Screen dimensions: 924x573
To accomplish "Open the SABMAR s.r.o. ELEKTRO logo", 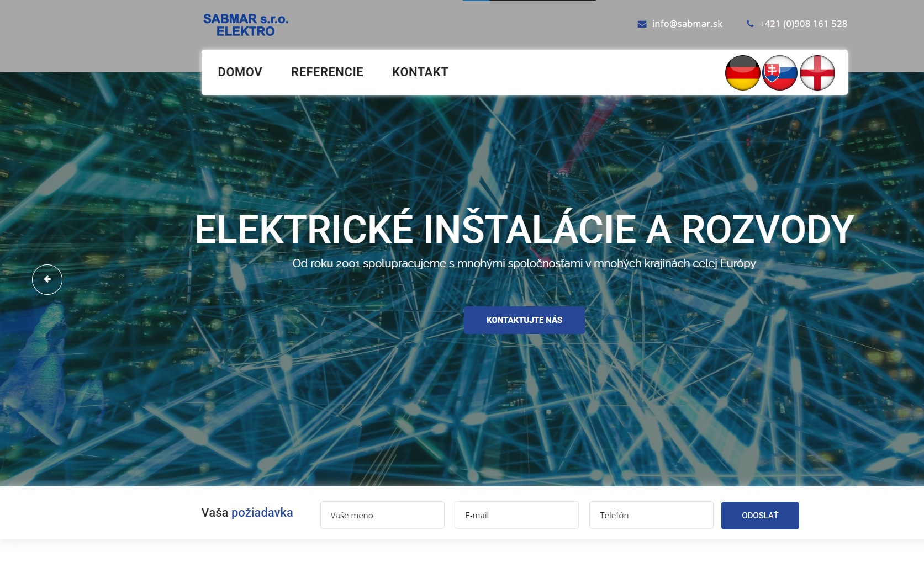I will point(246,25).
